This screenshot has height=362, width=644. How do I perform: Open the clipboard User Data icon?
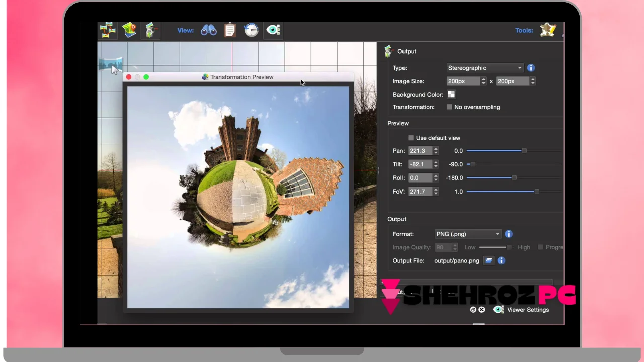[230, 30]
